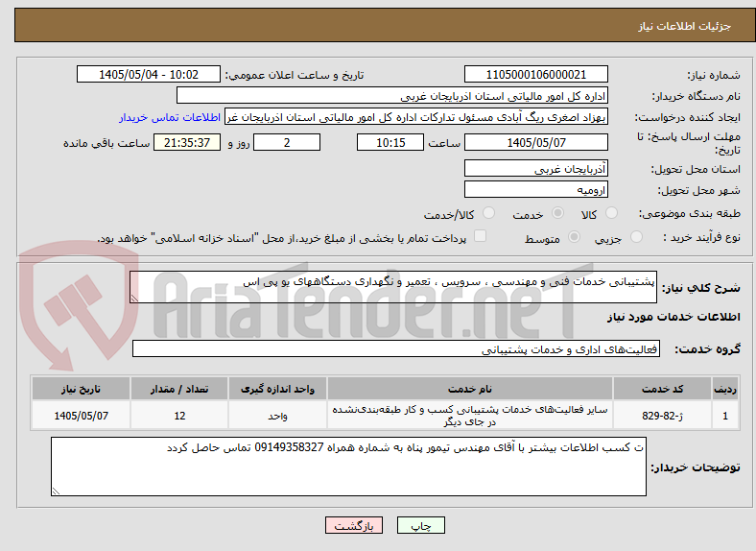
Task: Click the واحد اندازه گیری column header
Action: (x=277, y=389)
